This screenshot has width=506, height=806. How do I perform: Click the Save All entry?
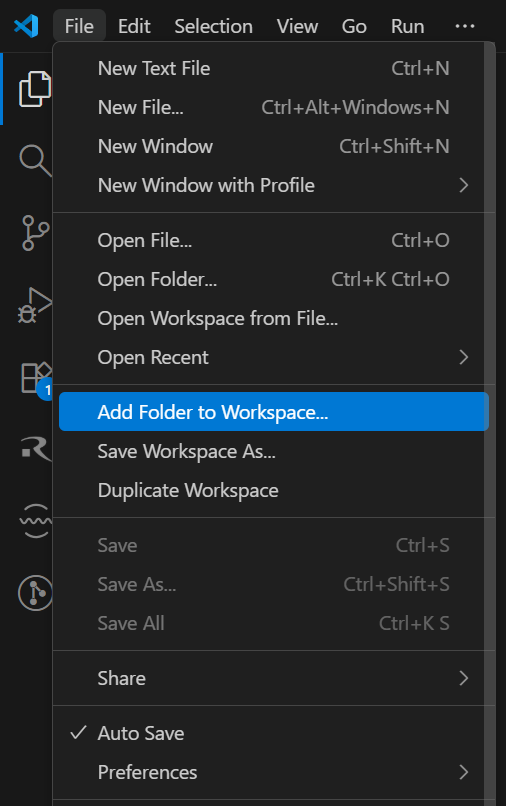[274, 624]
